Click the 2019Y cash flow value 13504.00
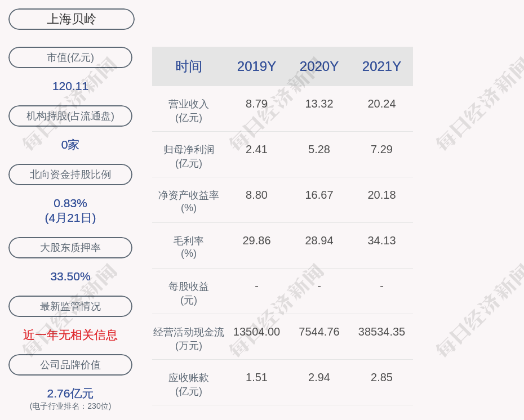Image resolution: width=524 pixels, height=420 pixels. tap(256, 332)
